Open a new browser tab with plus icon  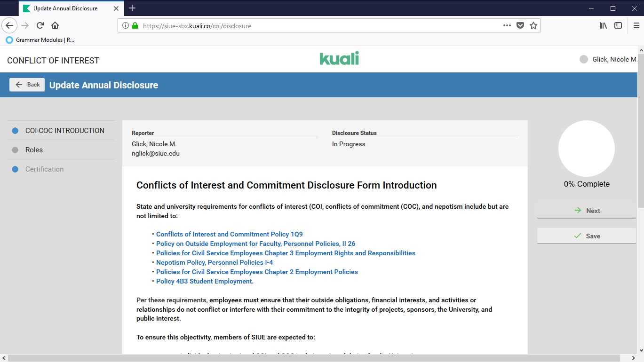click(132, 8)
